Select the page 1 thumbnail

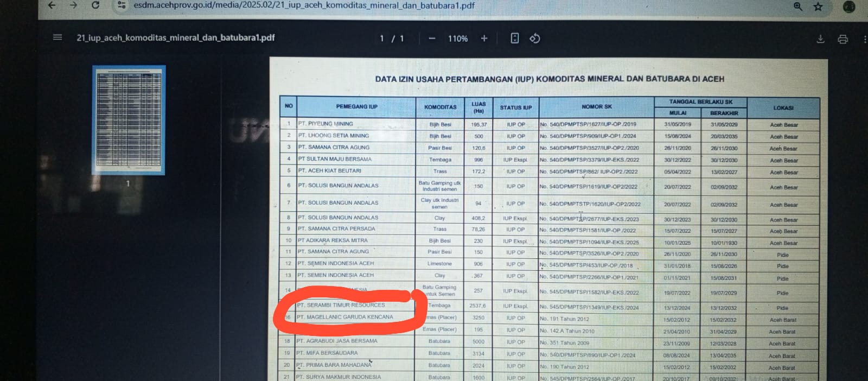pos(129,120)
